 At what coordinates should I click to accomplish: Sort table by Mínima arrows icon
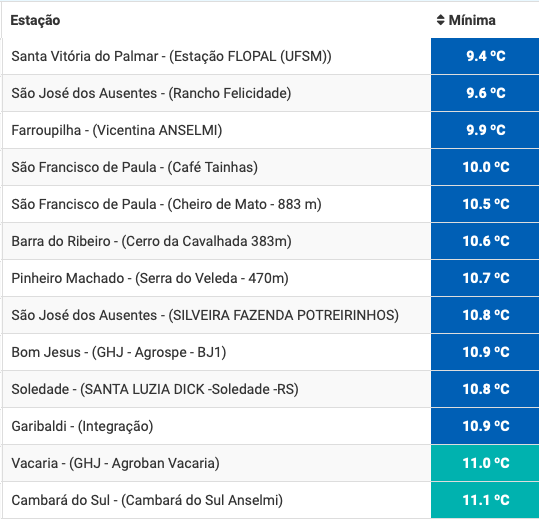pos(440,20)
